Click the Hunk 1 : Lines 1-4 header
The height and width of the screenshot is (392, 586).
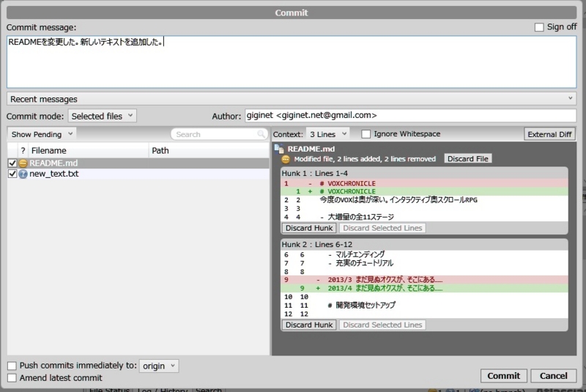[424, 174]
